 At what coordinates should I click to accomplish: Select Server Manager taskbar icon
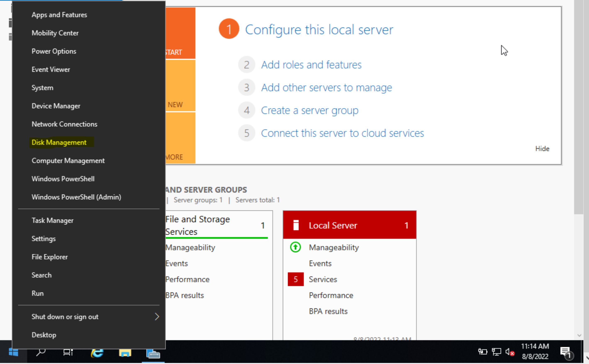[153, 353]
